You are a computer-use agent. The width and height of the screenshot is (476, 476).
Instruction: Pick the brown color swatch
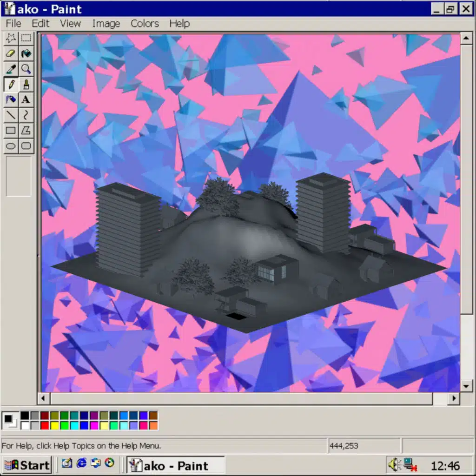153,416
